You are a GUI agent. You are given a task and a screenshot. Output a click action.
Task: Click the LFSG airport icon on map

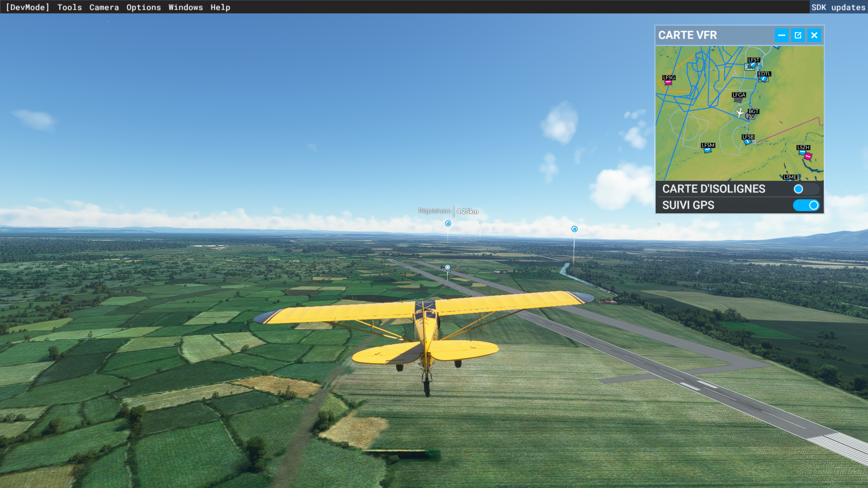(668, 83)
